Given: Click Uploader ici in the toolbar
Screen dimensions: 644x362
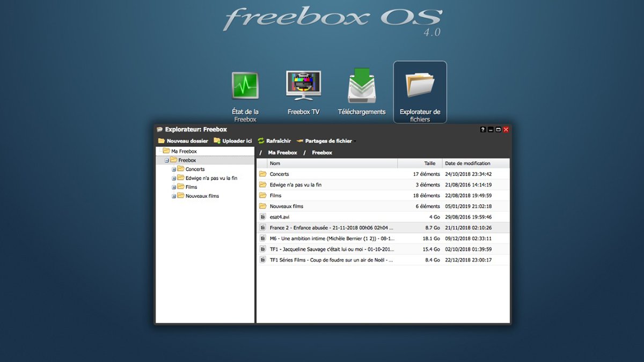Looking at the screenshot, I should click(x=233, y=141).
